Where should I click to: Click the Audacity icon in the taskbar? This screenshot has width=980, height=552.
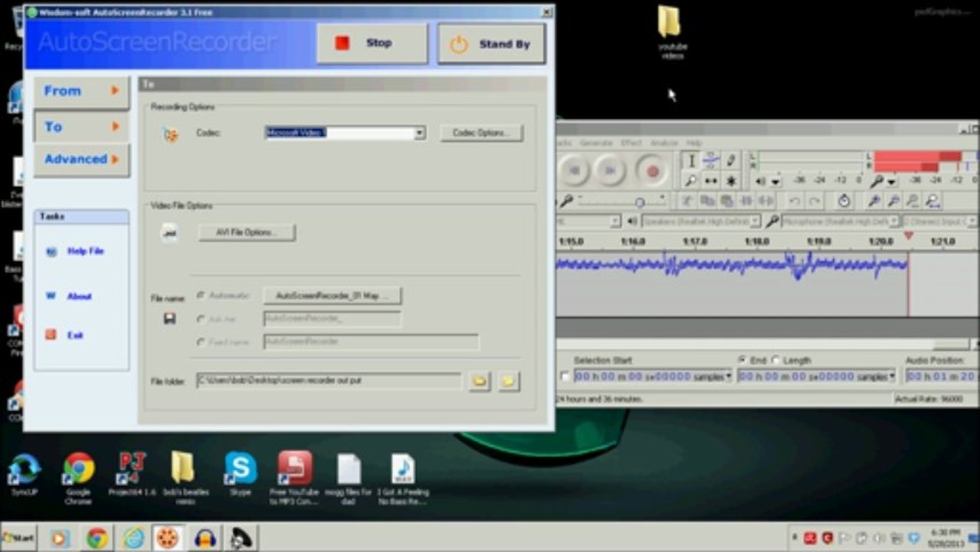(x=204, y=538)
